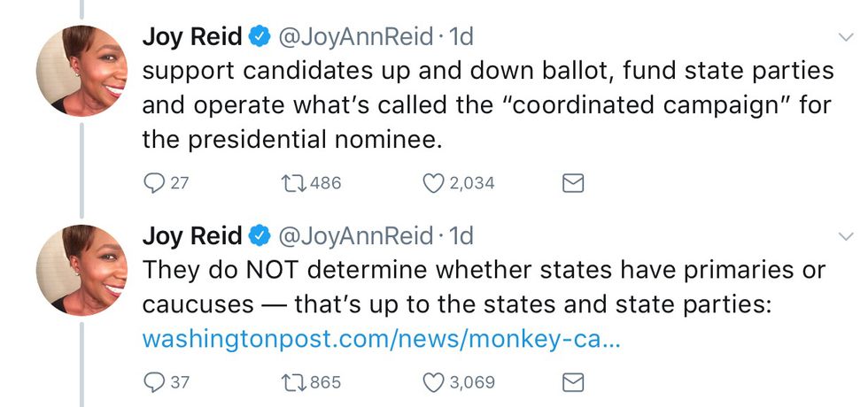Open the second tweet's profile picture
The width and height of the screenshot is (868, 407).
(x=81, y=270)
